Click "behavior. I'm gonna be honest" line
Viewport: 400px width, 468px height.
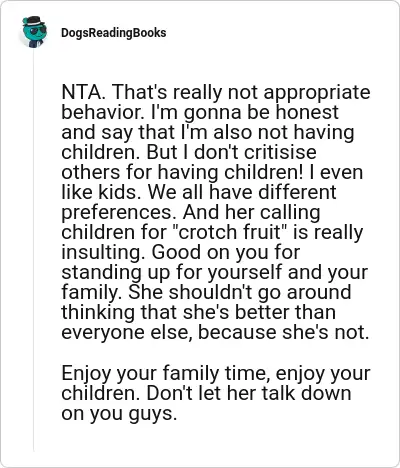(200, 112)
